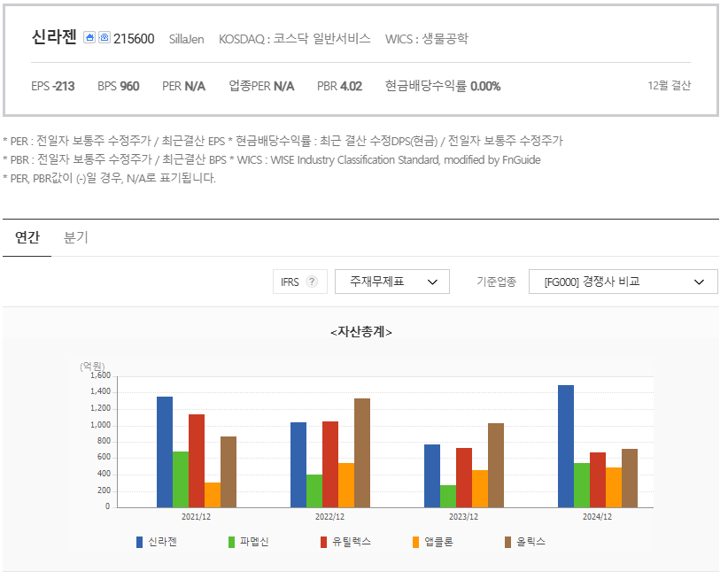Click the brown 올릭스 bar for 2022/12
This screenshot has height=579, width=728.
point(362,452)
